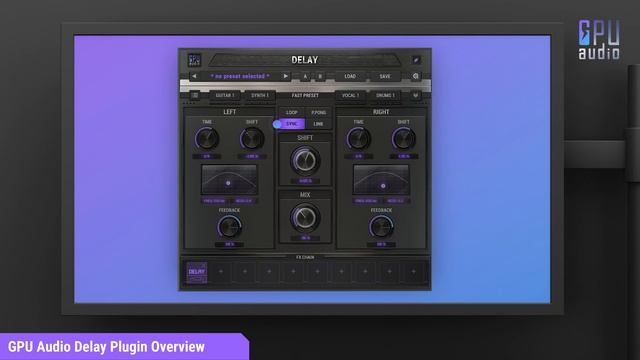Viewport: 640px width, 360px height.
Task: Go to the next preset arrow
Action: pos(285,76)
